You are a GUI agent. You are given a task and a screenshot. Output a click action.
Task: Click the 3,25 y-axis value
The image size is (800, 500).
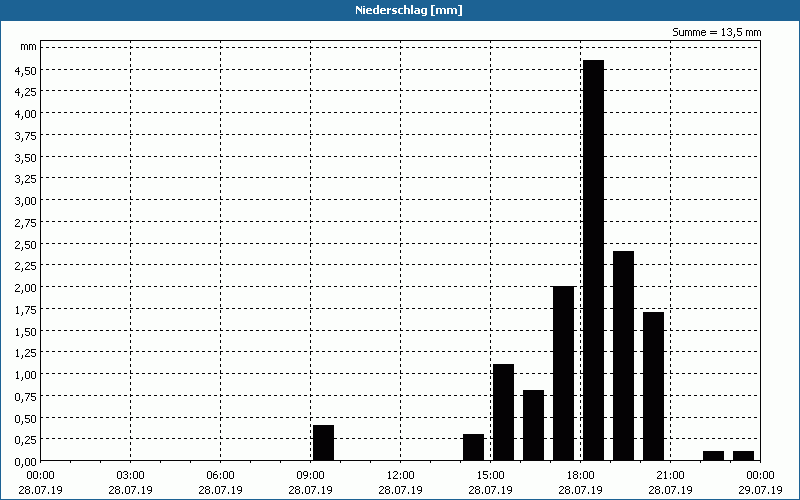click(x=26, y=180)
